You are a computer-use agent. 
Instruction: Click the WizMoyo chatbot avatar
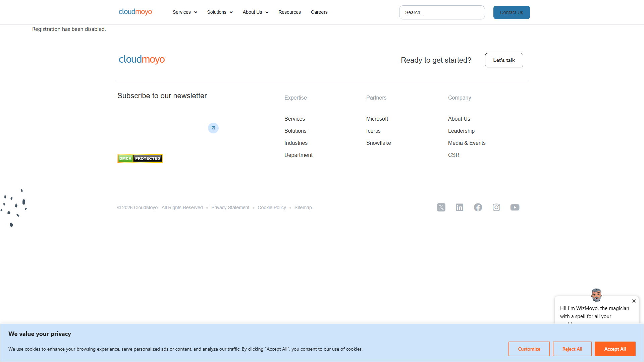596,295
